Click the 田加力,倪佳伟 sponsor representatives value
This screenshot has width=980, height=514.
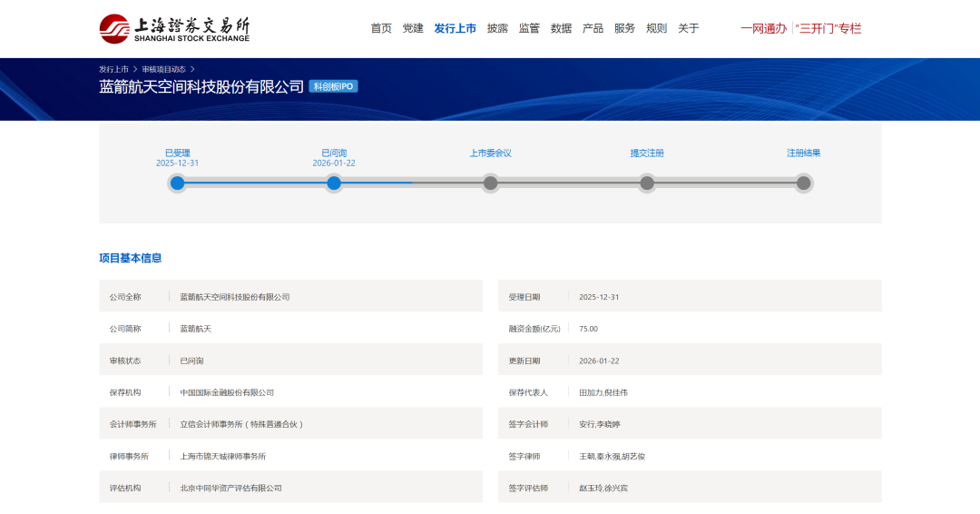point(603,392)
